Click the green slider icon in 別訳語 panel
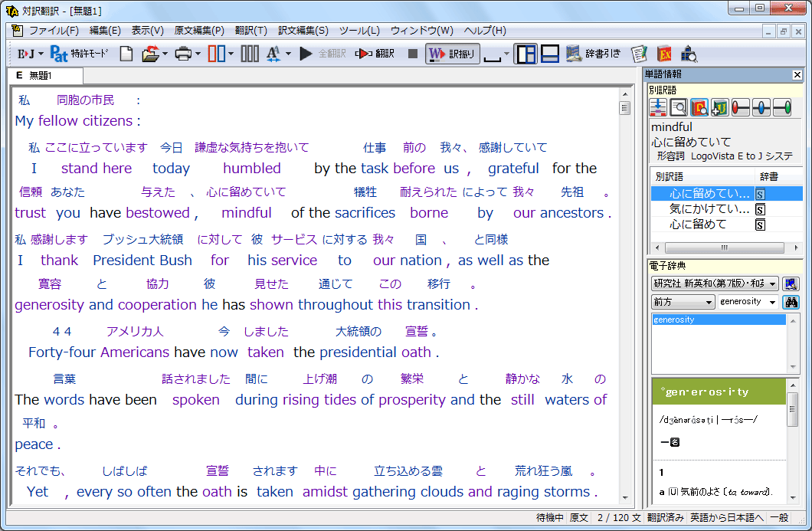The width and height of the screenshot is (812, 531). (781, 107)
